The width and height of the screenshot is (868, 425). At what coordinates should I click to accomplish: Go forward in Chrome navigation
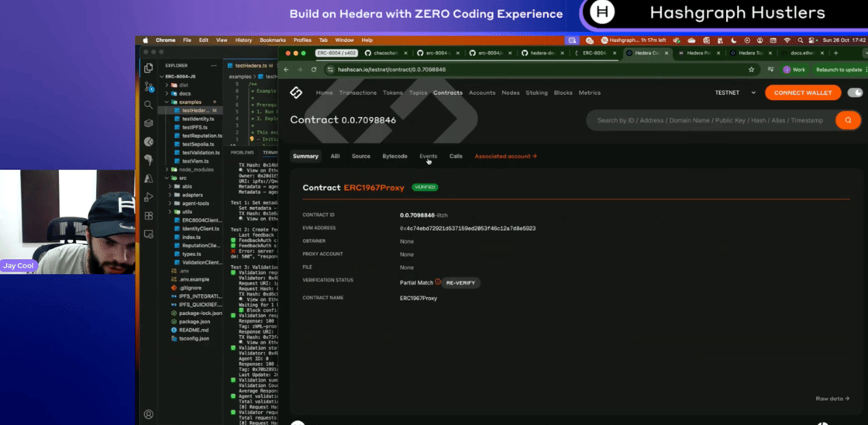(299, 70)
